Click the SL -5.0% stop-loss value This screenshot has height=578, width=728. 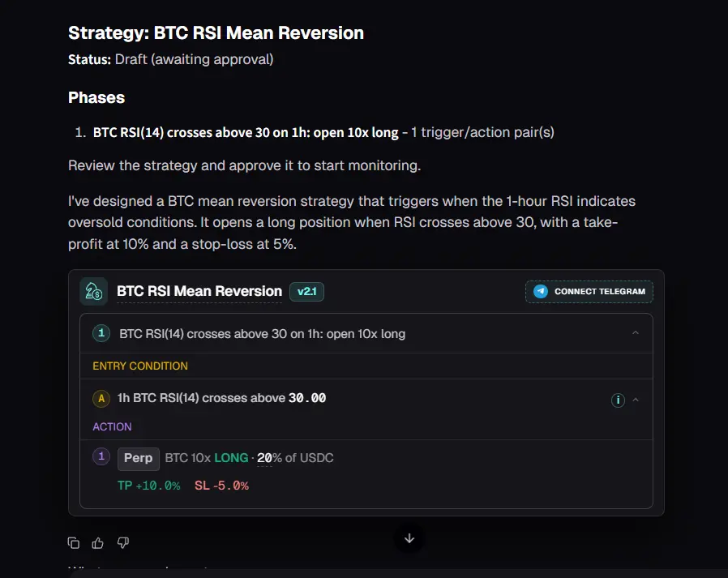coord(221,486)
